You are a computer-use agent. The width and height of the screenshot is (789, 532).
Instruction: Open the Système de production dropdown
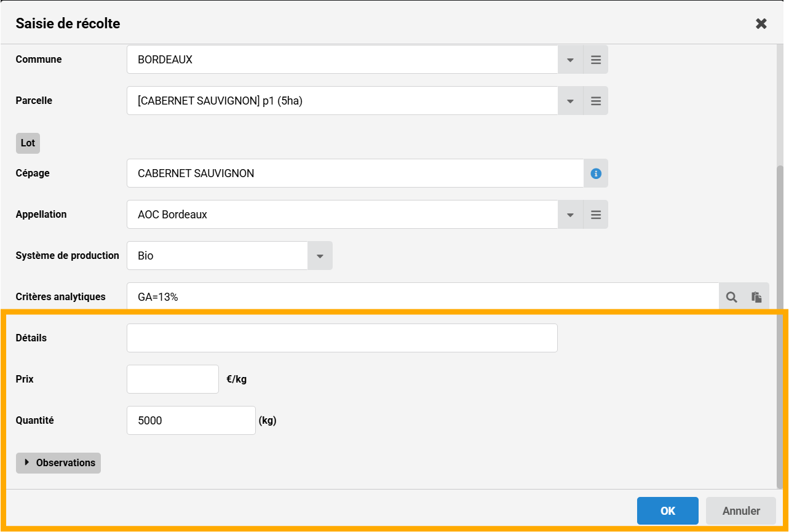(319, 256)
